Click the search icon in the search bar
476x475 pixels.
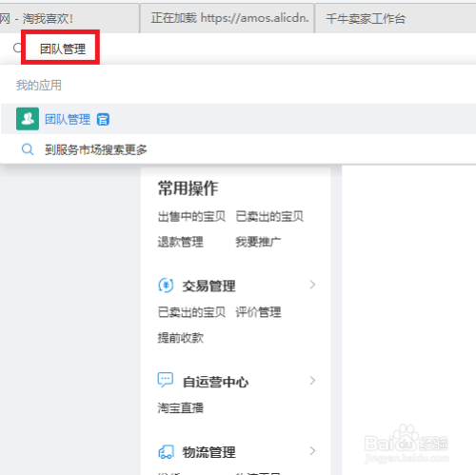click(18, 48)
